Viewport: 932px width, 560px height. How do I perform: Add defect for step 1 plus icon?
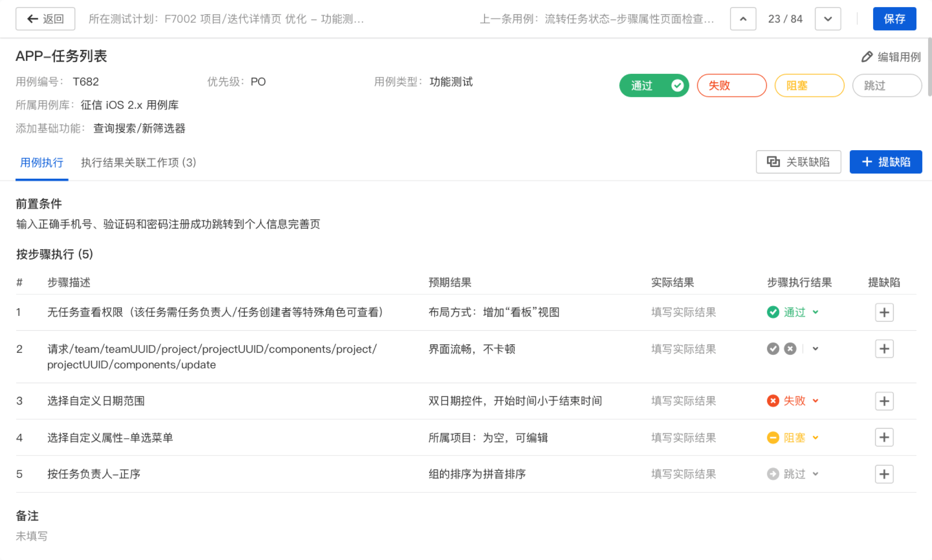click(884, 312)
